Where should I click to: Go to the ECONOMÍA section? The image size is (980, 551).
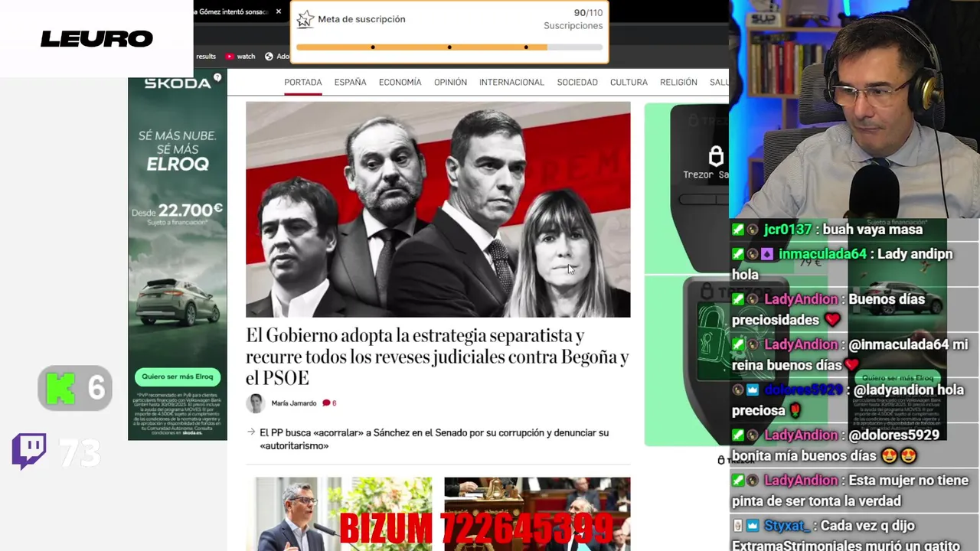(400, 82)
